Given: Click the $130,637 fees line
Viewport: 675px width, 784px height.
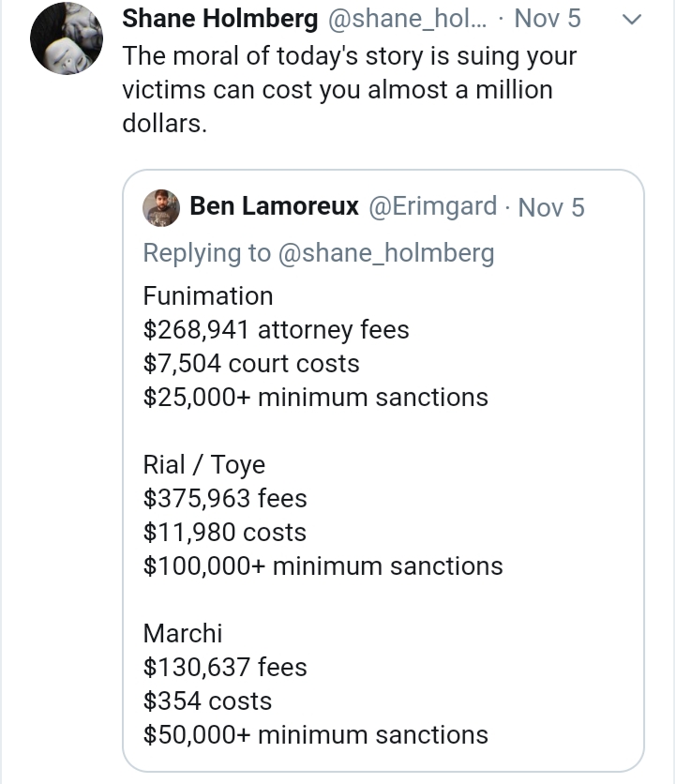Looking at the screenshot, I should pyautogui.click(x=225, y=668).
